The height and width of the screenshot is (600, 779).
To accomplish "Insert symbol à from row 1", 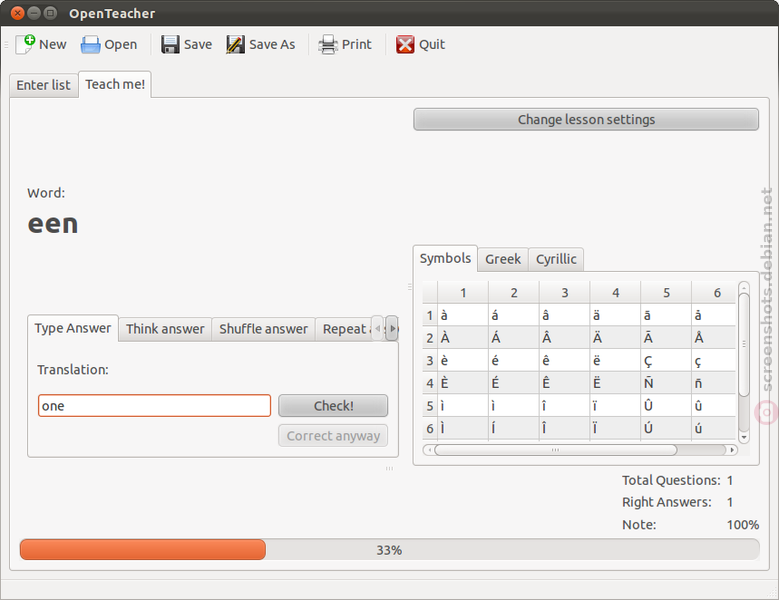I will (x=463, y=315).
